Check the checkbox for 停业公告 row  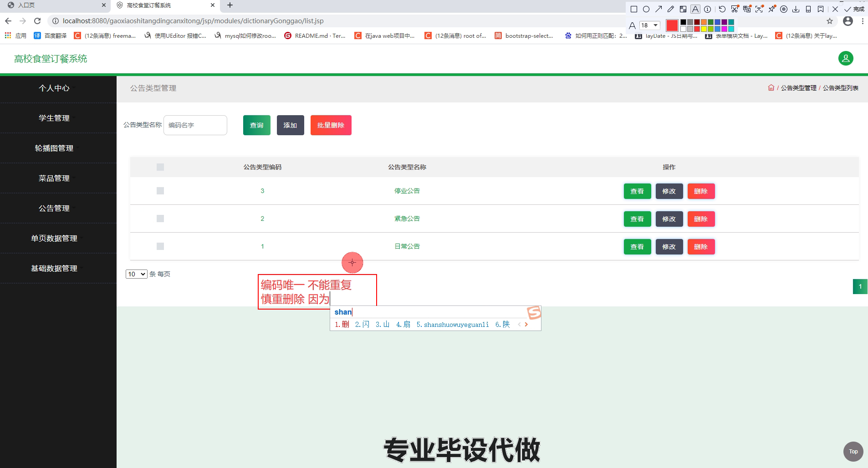point(160,191)
